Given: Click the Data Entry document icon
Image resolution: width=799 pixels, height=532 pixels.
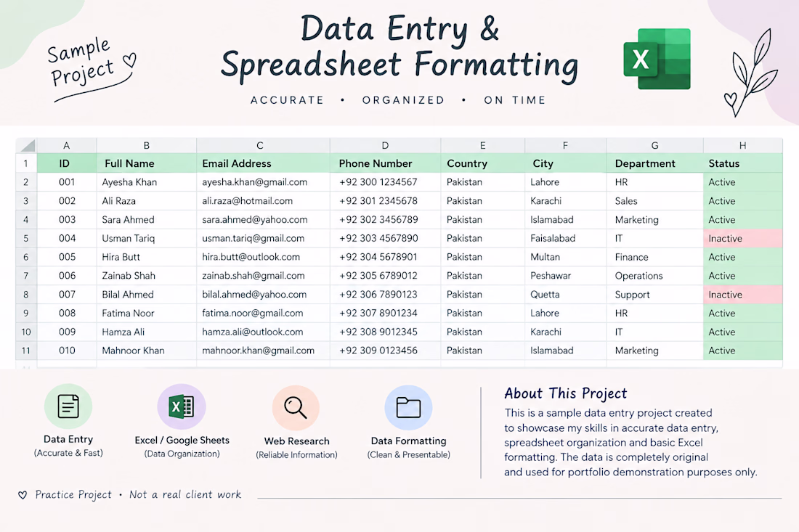Looking at the screenshot, I should pyautogui.click(x=68, y=406).
